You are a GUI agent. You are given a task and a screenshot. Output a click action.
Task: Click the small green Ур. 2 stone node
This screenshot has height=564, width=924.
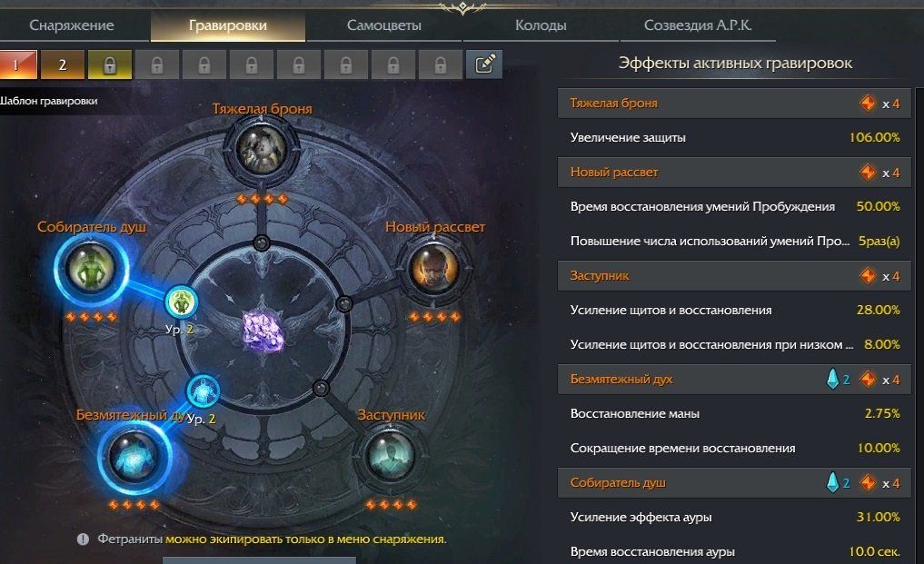181,302
